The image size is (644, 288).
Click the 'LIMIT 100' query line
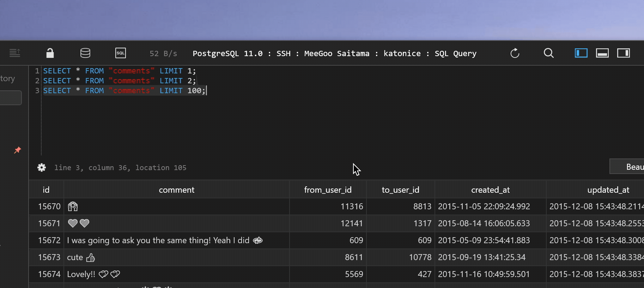point(124,91)
